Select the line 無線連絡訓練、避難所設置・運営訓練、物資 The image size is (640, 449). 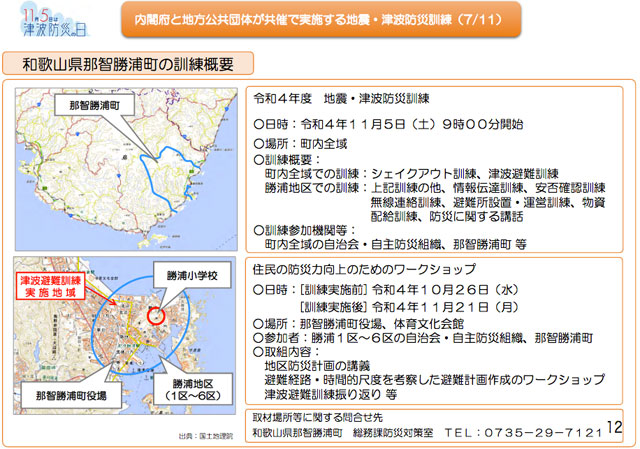click(488, 202)
